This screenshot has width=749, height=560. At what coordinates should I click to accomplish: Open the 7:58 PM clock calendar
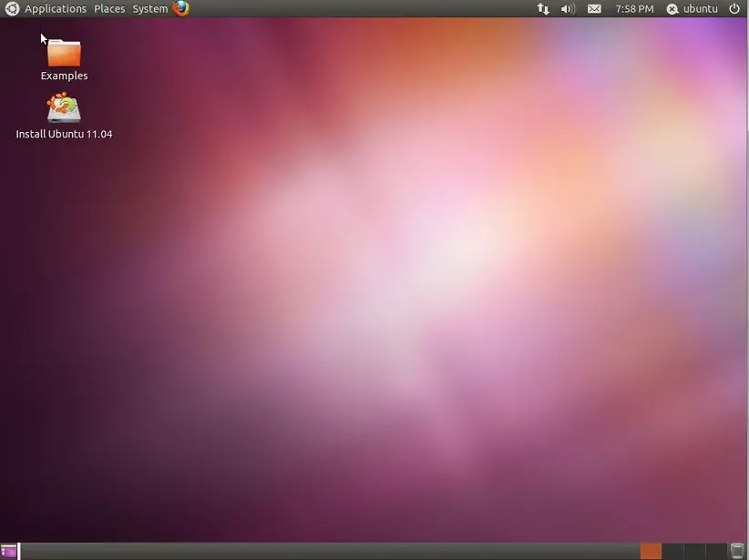(634, 9)
